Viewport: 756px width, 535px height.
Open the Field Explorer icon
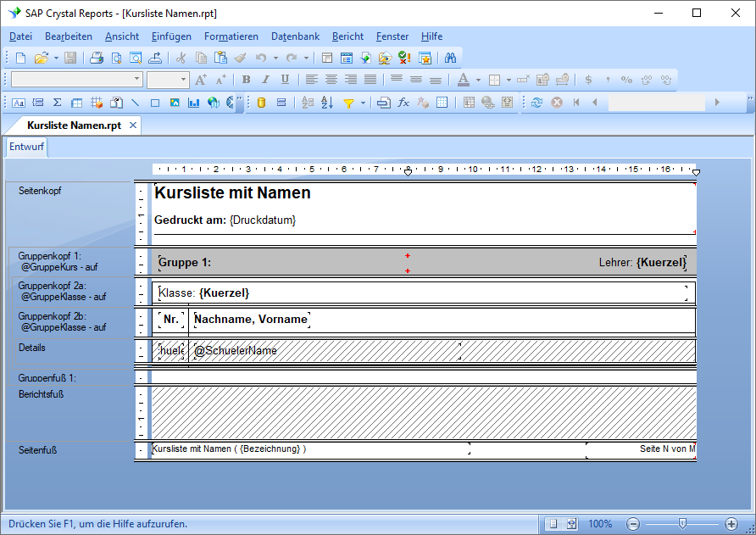[x=347, y=59]
